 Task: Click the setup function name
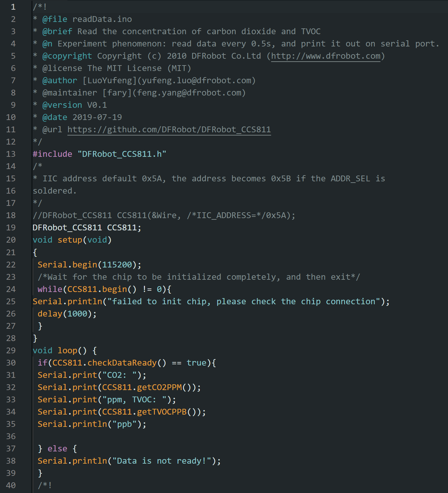click(70, 240)
